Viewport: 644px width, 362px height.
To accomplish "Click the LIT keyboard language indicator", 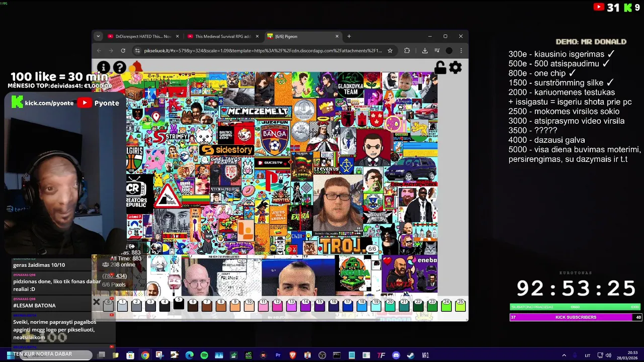I will [587, 355].
